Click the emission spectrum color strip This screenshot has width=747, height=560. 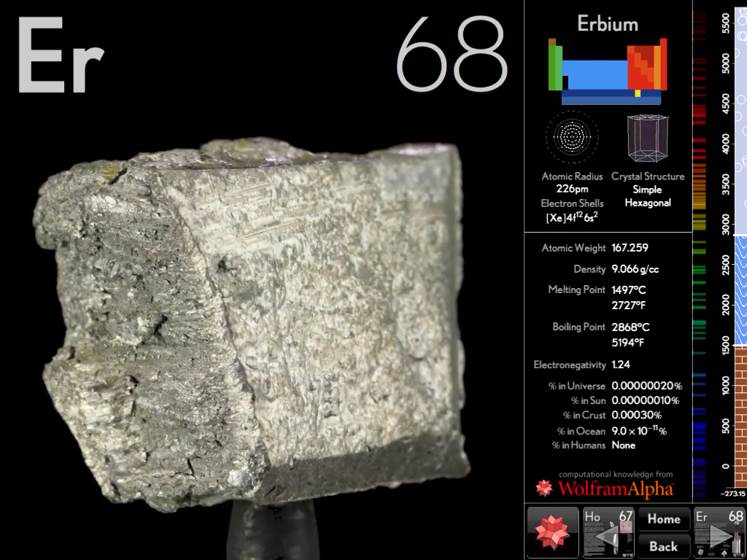699,248
